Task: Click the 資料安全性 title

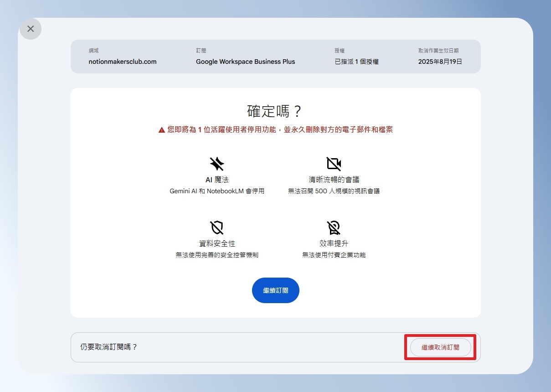Action: [217, 243]
